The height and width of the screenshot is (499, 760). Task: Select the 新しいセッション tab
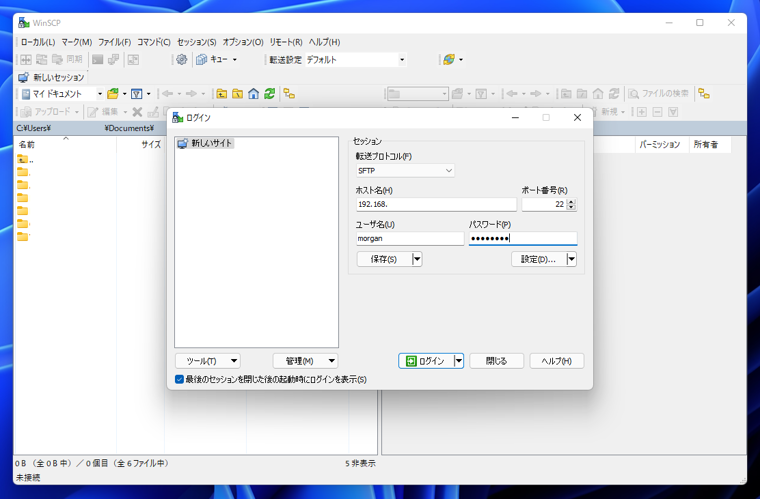(51, 78)
